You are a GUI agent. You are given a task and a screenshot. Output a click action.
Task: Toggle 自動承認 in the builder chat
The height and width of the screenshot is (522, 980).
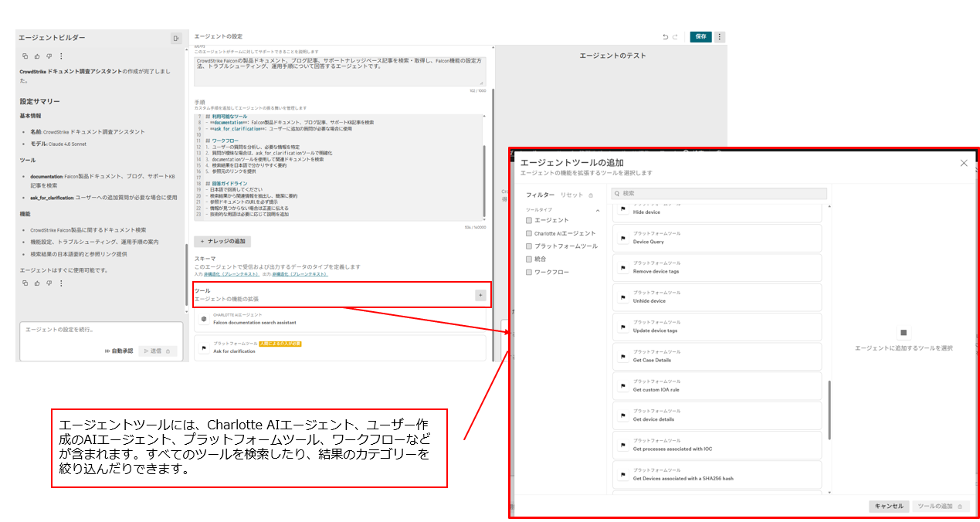tap(119, 351)
